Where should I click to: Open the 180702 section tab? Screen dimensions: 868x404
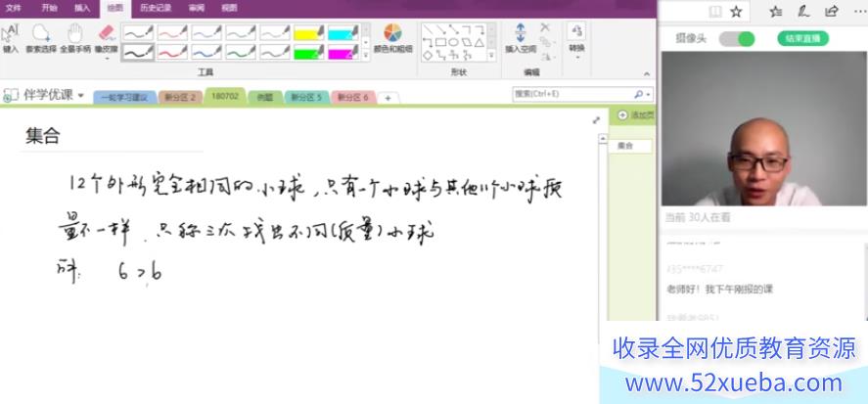pos(225,96)
